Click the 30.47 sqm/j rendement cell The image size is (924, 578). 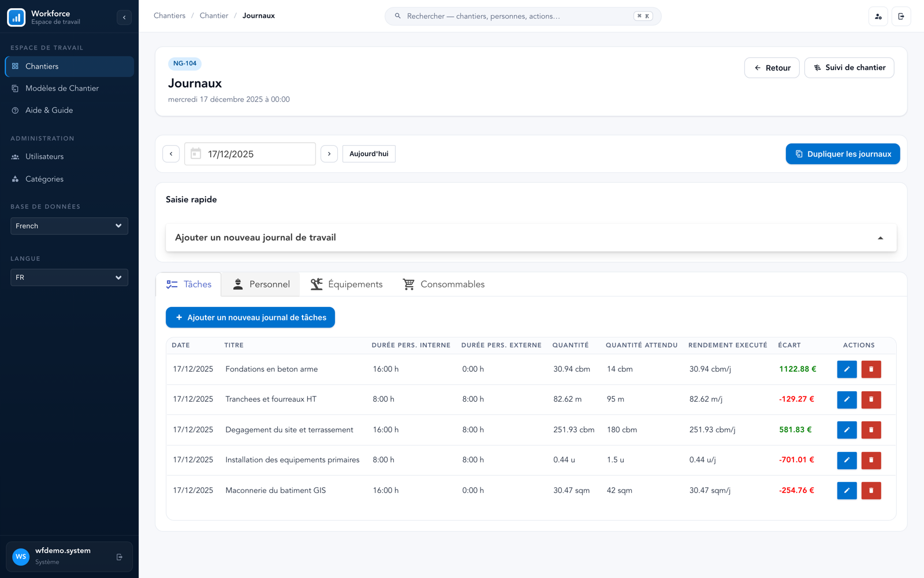tap(710, 490)
